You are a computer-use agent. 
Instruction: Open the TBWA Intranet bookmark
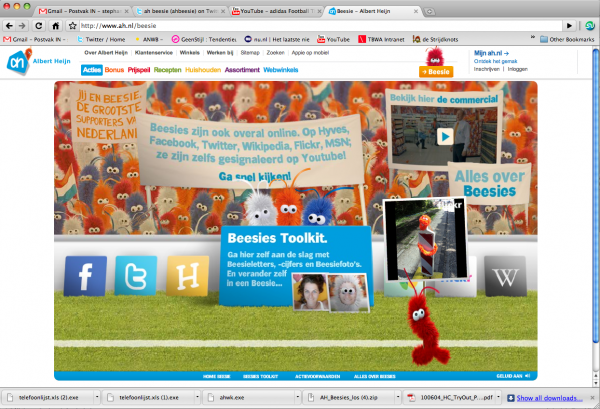[x=381, y=39]
